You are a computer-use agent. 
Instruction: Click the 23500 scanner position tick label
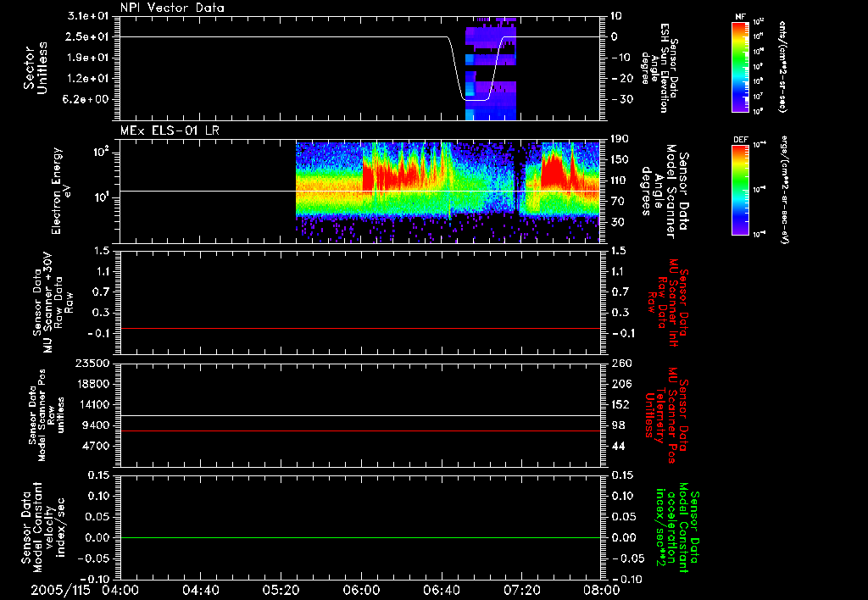(x=92, y=364)
